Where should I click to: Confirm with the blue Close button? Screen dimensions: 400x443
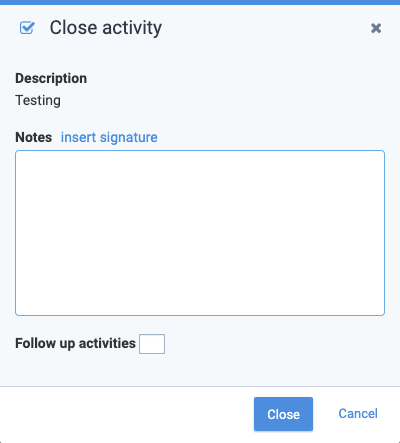pos(283,414)
